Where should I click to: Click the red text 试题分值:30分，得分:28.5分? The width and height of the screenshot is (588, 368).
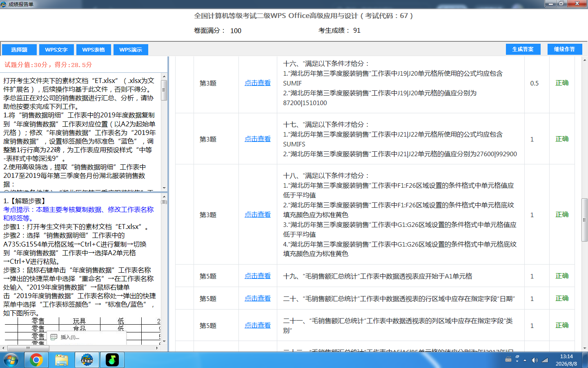tap(48, 65)
